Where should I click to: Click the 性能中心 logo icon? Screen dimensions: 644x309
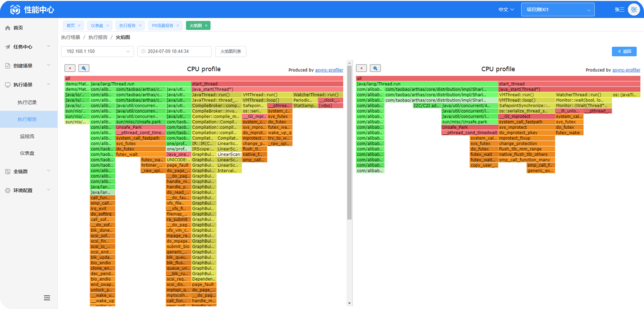15,10
